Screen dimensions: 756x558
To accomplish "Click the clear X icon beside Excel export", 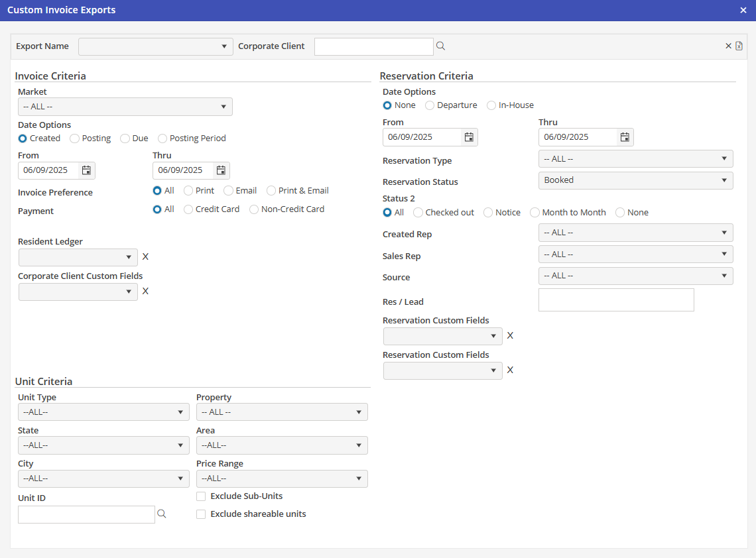I will (x=728, y=46).
